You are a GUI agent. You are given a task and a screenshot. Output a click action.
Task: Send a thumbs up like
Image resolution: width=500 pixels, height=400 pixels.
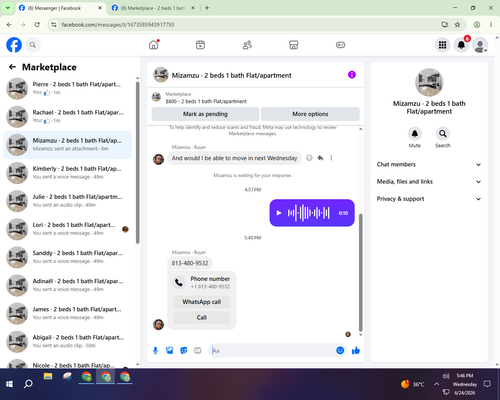[356, 350]
